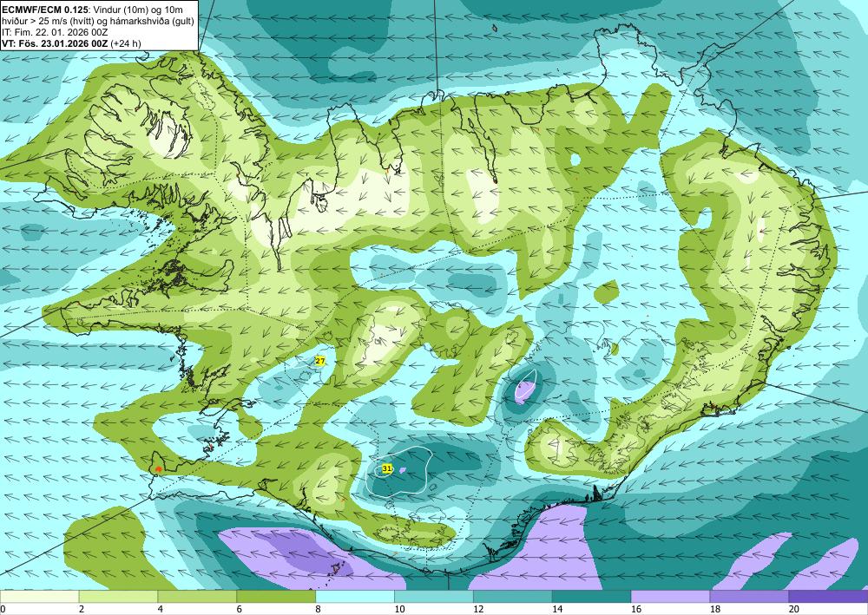
Task: Click the legend scale value 16
Action: click(636, 609)
